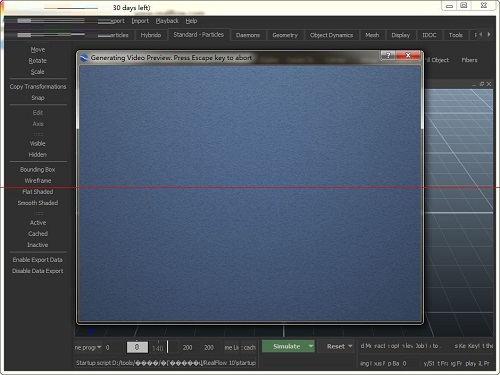The height and width of the screenshot is (375, 500).
Task: Click the Fill Object emitter on the shelf
Action: [437, 60]
